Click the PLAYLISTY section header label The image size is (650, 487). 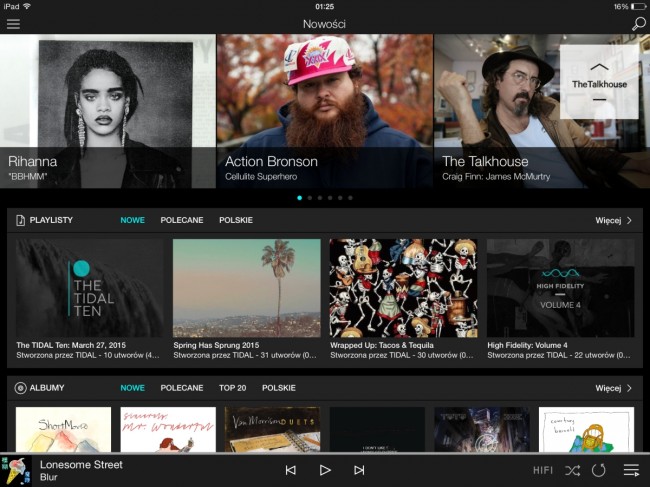[x=51, y=220]
